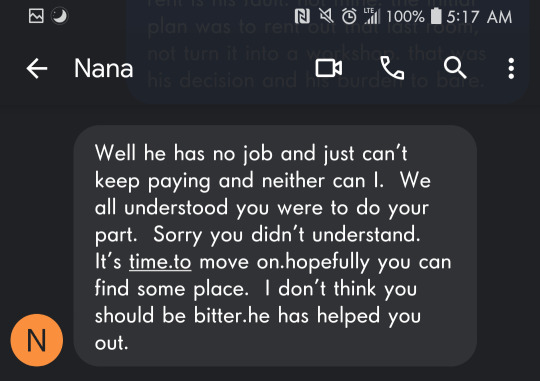Tap the muted sound status icon

(326, 16)
